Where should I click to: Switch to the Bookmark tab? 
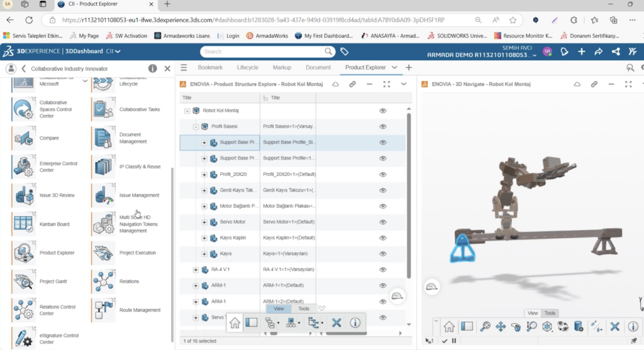[210, 67]
